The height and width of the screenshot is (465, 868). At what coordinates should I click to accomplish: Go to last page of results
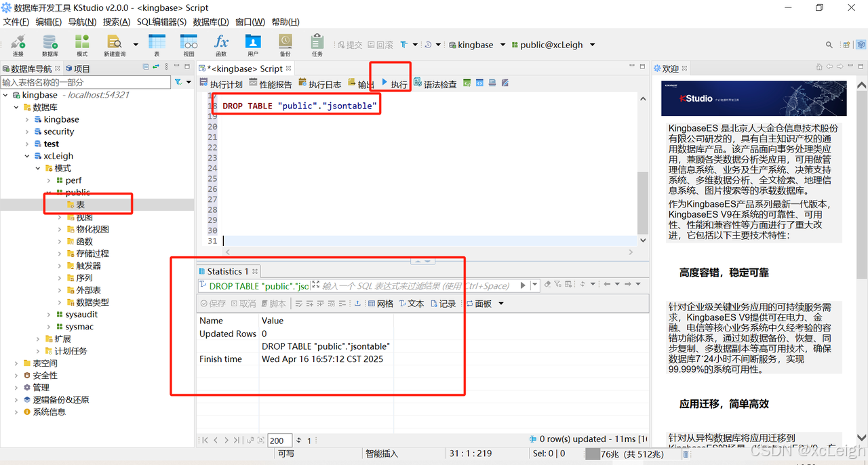237,441
